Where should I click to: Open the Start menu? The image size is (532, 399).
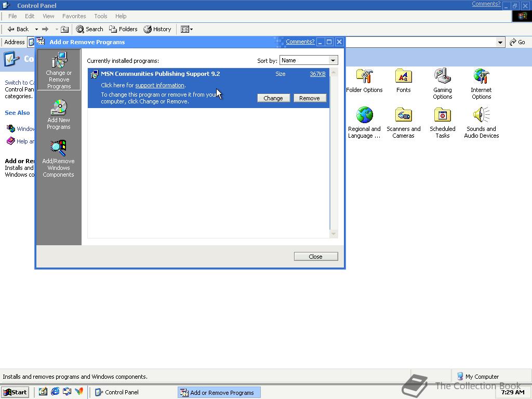(15, 392)
